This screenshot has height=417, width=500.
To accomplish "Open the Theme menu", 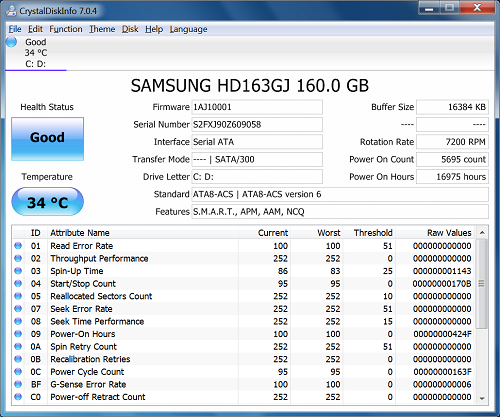I will 102,29.
